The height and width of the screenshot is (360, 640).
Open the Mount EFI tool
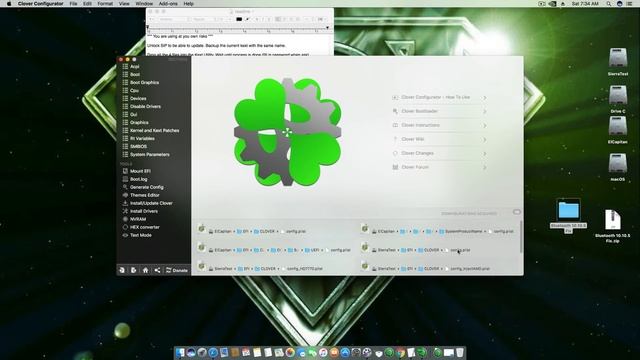click(x=140, y=171)
